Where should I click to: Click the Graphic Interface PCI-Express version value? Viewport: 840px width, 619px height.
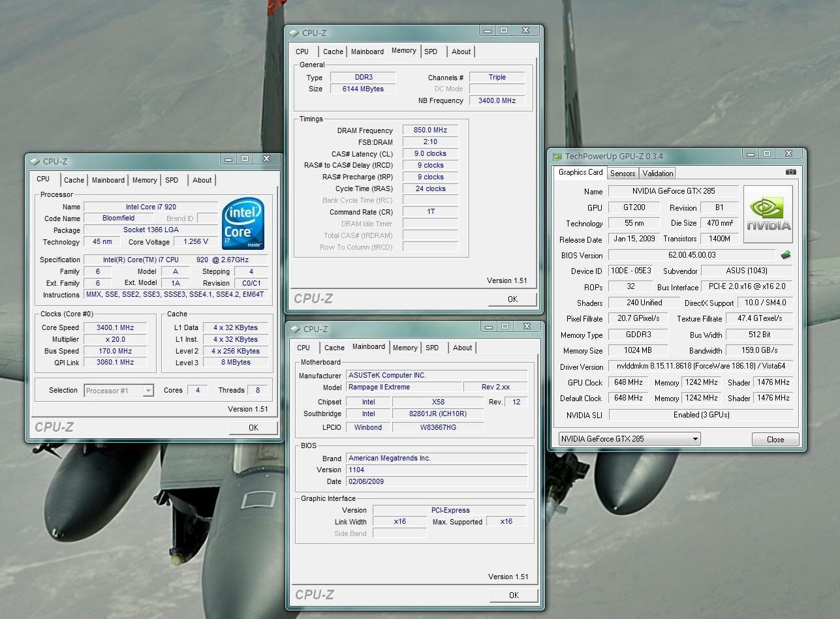(x=450, y=510)
